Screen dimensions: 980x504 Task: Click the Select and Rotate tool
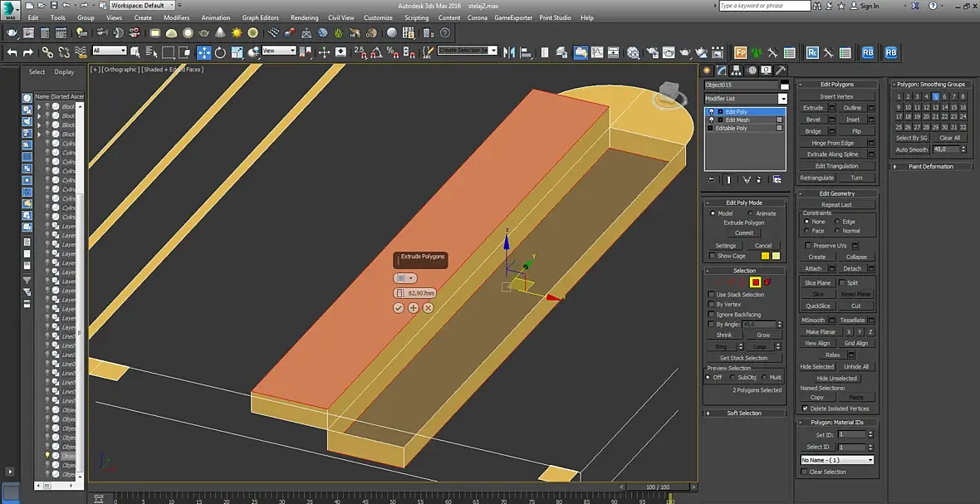click(220, 52)
